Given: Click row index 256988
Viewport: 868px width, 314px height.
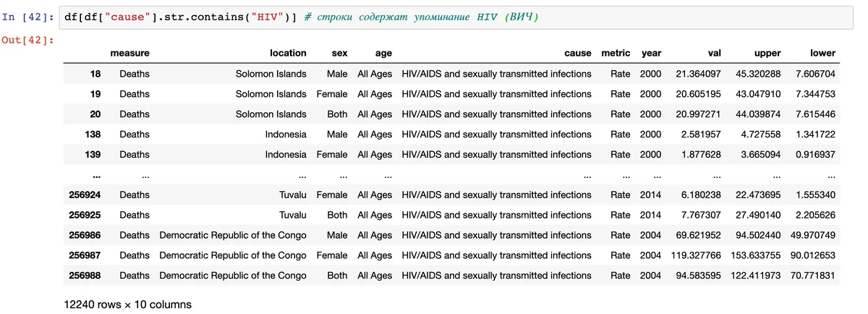Looking at the screenshot, I should pos(85,276).
